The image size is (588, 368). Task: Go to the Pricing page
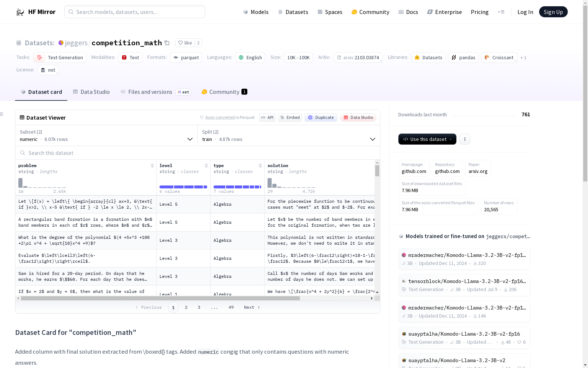[x=480, y=12]
